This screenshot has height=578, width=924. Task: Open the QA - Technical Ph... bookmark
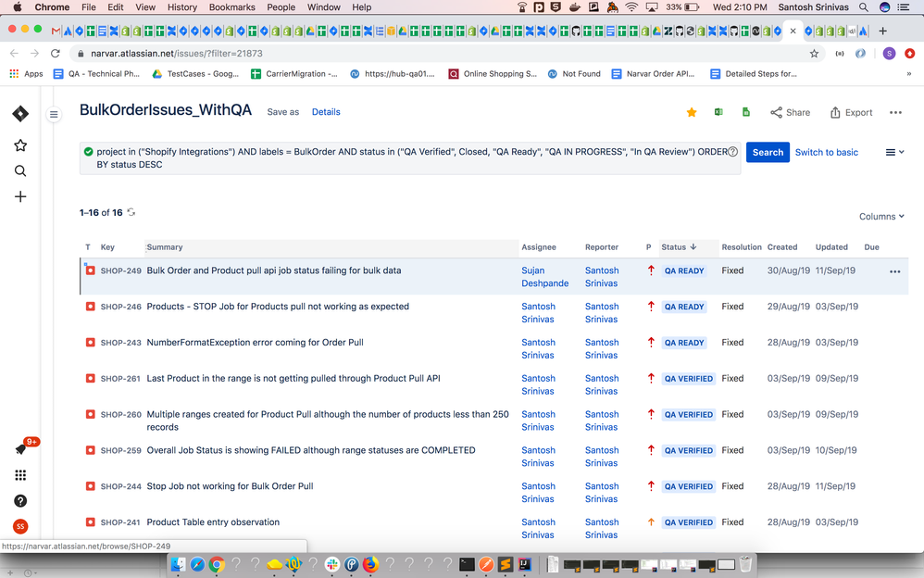point(96,74)
